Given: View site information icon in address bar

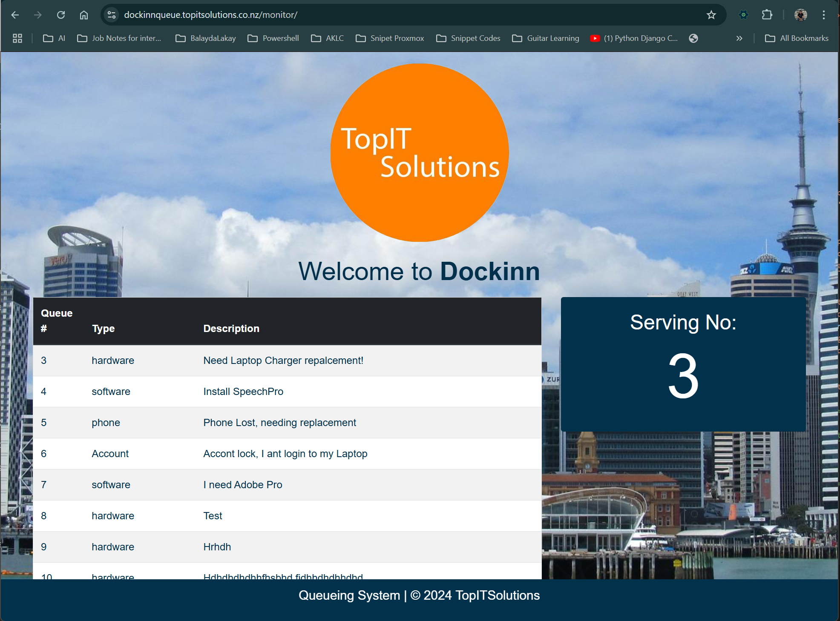Looking at the screenshot, I should click(112, 15).
